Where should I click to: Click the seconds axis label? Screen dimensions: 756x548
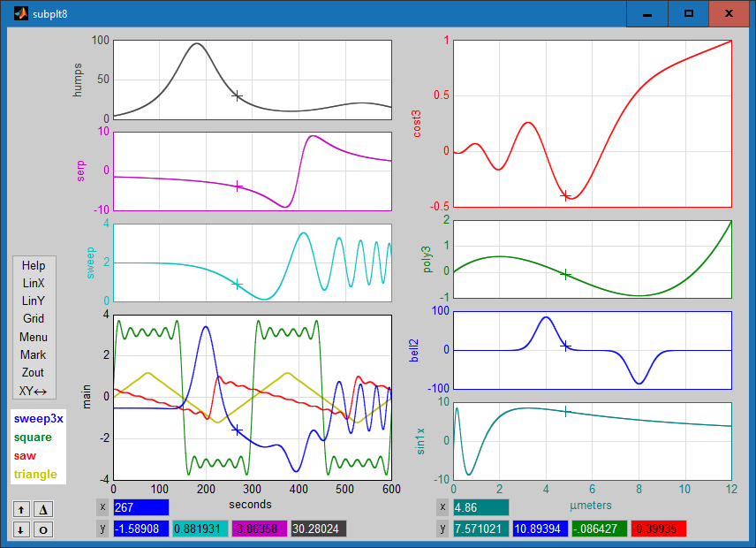point(250,505)
